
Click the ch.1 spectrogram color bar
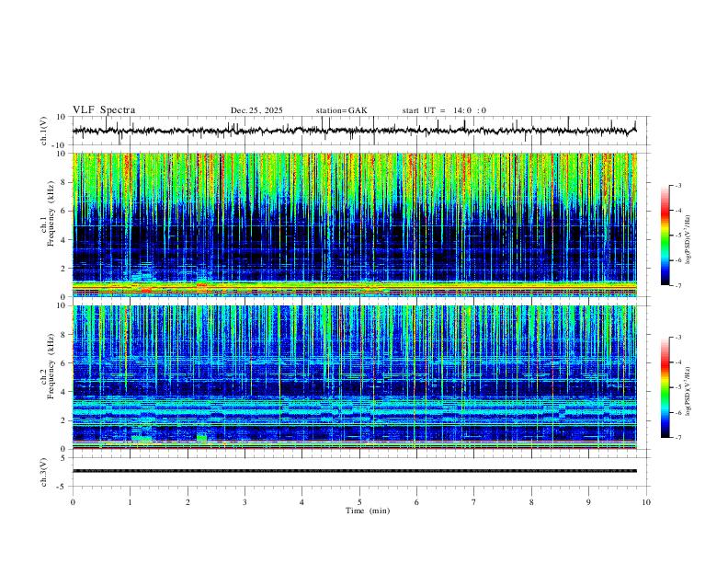(x=665, y=236)
